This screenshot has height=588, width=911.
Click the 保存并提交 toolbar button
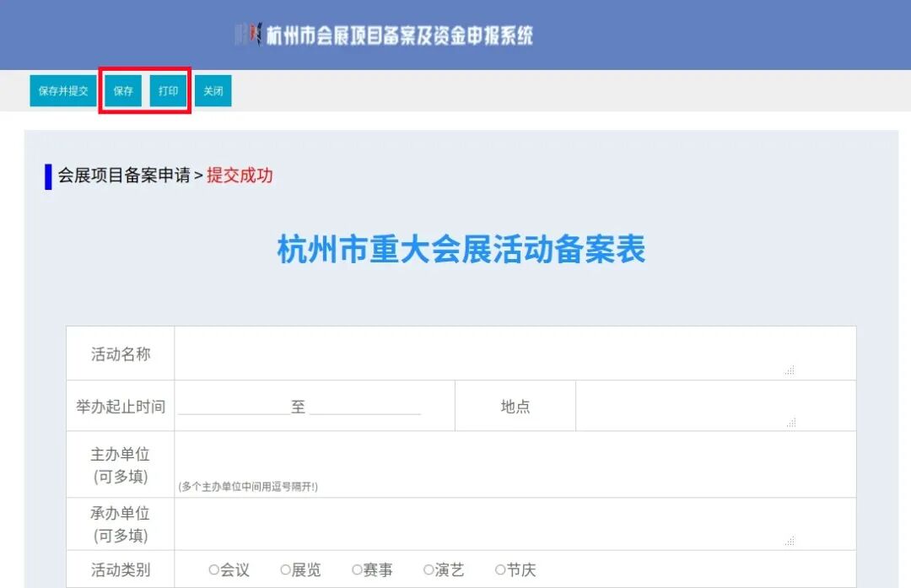point(62,90)
